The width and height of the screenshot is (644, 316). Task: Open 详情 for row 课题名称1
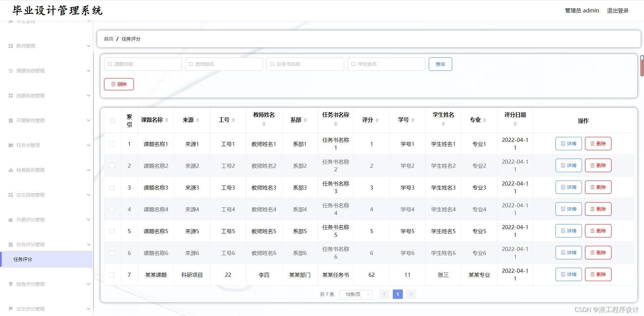(569, 144)
